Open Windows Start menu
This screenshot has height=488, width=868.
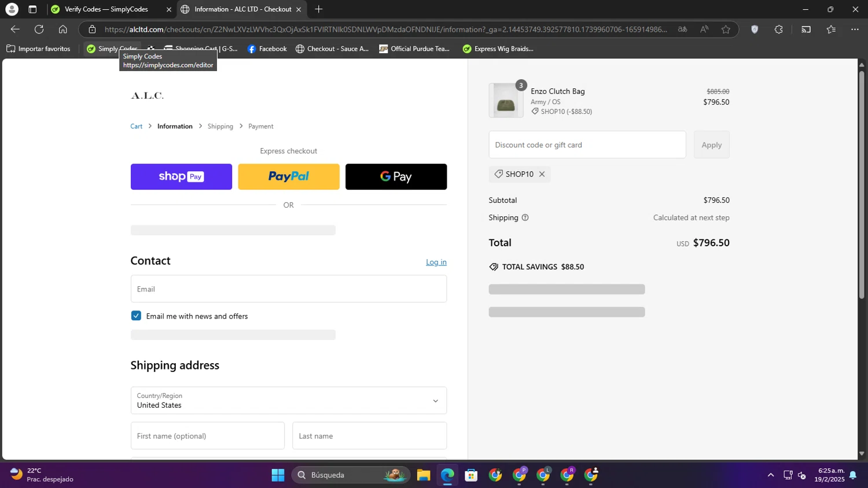click(x=278, y=475)
